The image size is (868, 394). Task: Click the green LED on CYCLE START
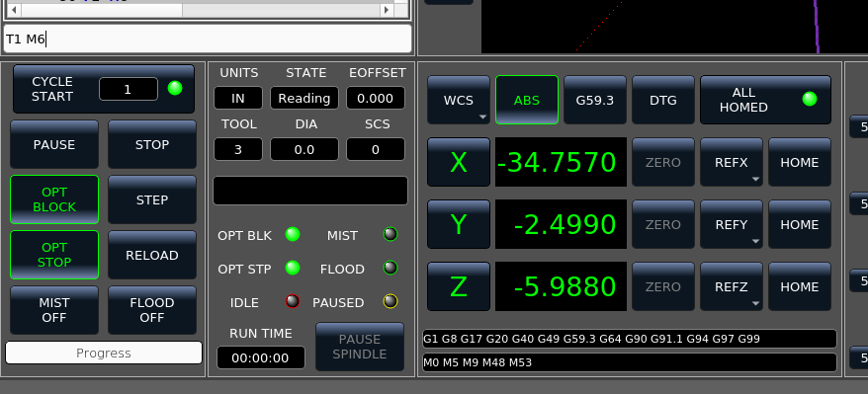[x=175, y=88]
